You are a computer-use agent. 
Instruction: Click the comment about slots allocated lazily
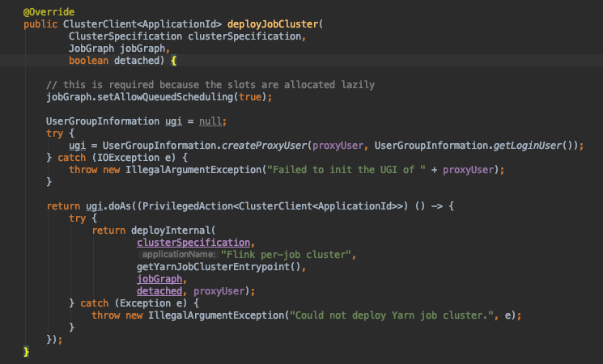point(210,85)
